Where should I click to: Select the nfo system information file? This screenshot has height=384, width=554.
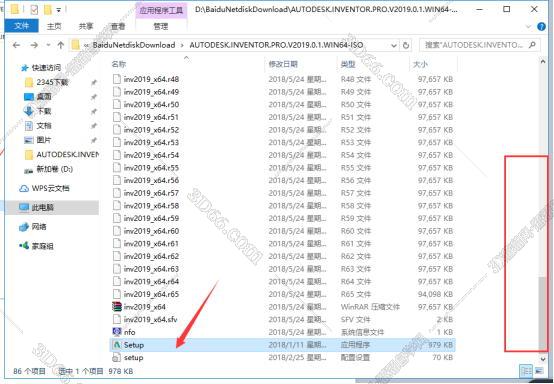click(129, 332)
